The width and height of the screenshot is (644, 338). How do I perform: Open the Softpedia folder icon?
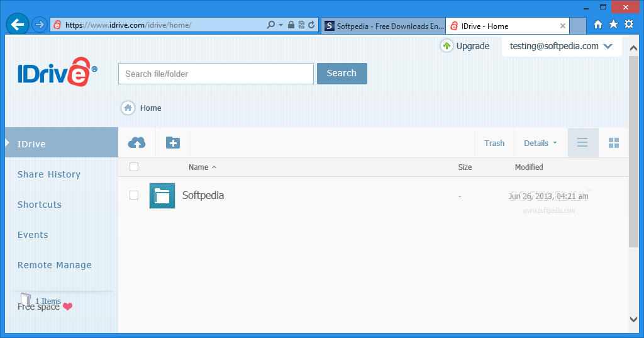(162, 196)
